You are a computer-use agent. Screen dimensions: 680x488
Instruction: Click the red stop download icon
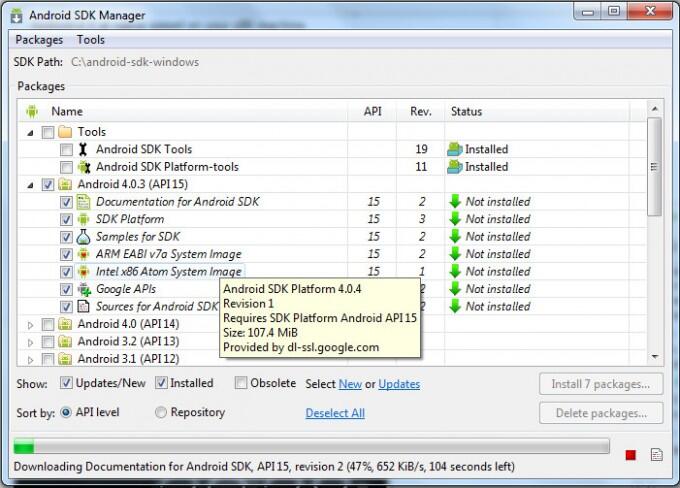(x=631, y=455)
